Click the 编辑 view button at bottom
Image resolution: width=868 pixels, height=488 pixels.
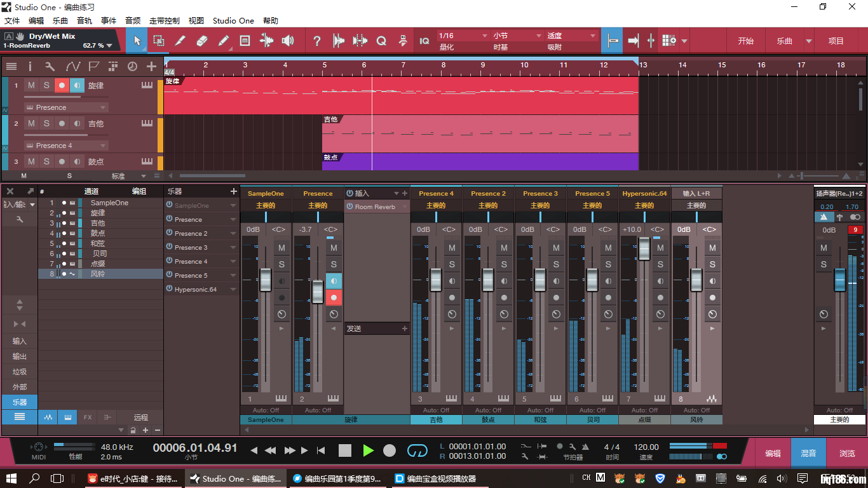773,453
